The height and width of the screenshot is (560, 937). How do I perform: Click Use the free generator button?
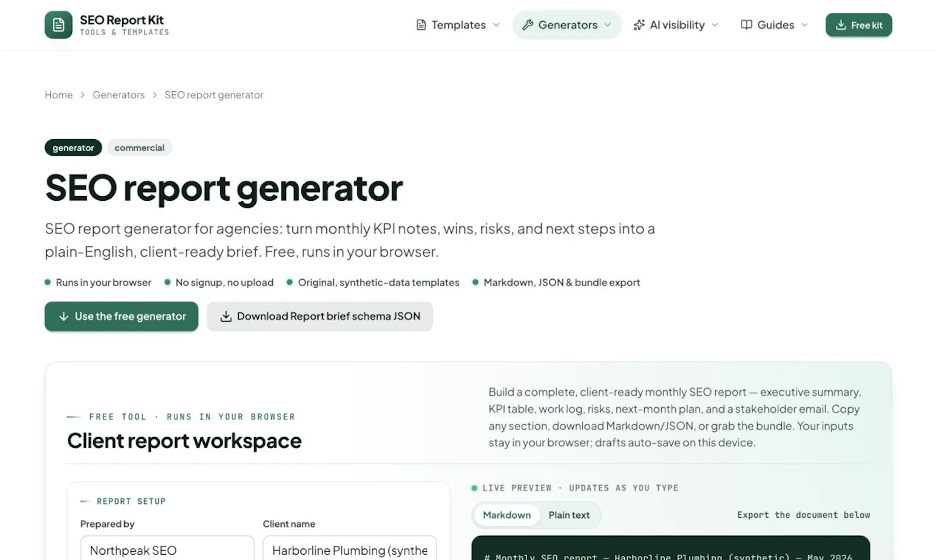(121, 317)
